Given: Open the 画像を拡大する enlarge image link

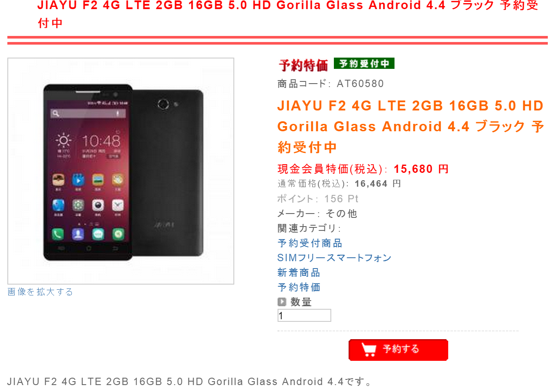Looking at the screenshot, I should 40,292.
